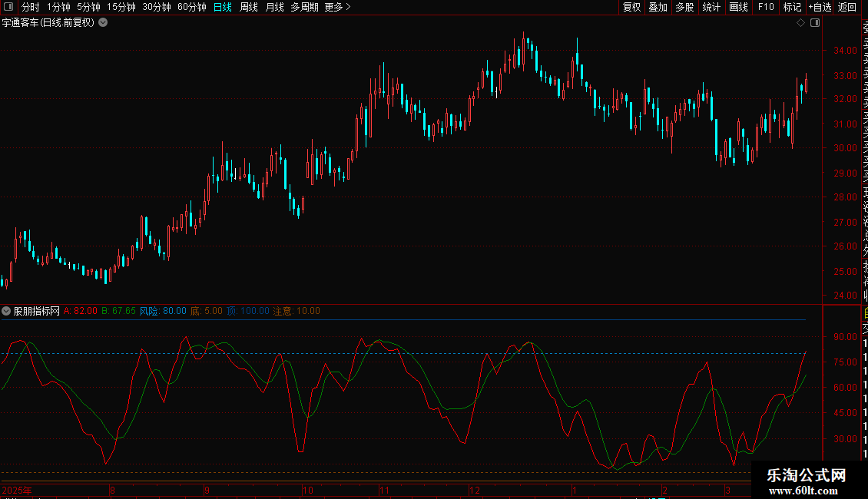
Task: Click the 复权 adjustment button
Action: point(631,7)
